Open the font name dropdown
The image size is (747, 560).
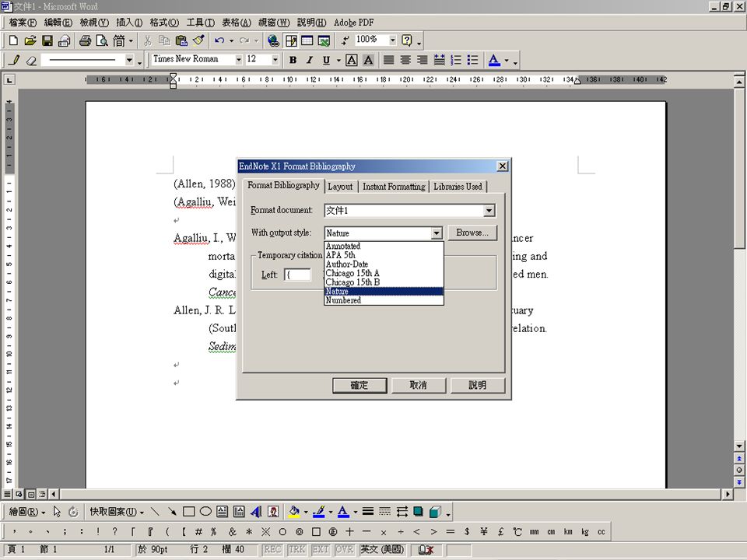[239, 60]
